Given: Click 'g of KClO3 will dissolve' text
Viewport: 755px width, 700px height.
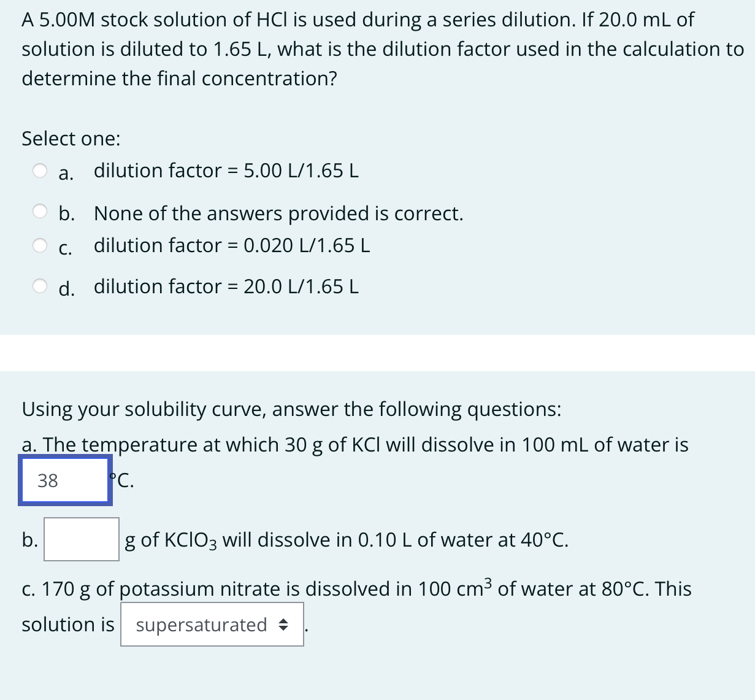Looking at the screenshot, I should click(x=346, y=540).
